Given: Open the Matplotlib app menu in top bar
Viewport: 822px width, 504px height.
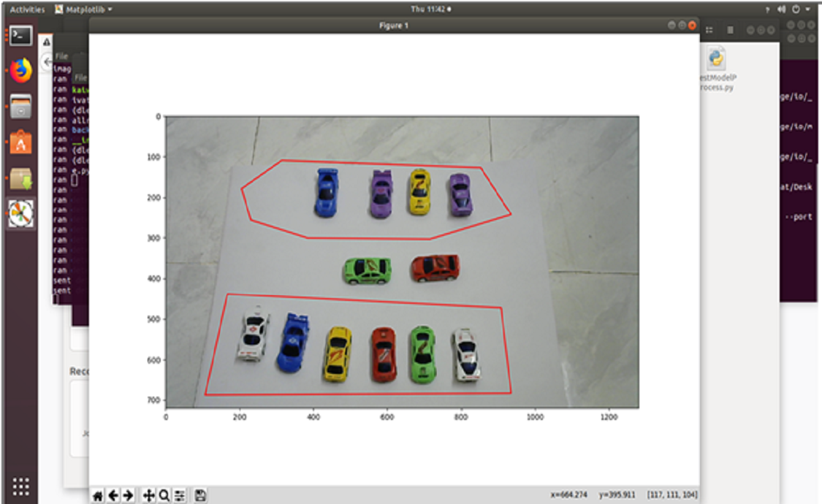Looking at the screenshot, I should click(x=83, y=9).
